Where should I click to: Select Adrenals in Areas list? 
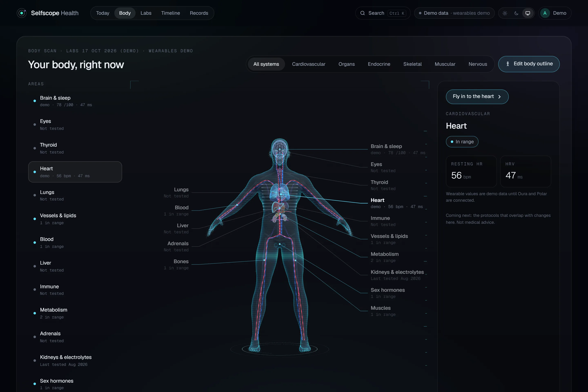coord(75,337)
